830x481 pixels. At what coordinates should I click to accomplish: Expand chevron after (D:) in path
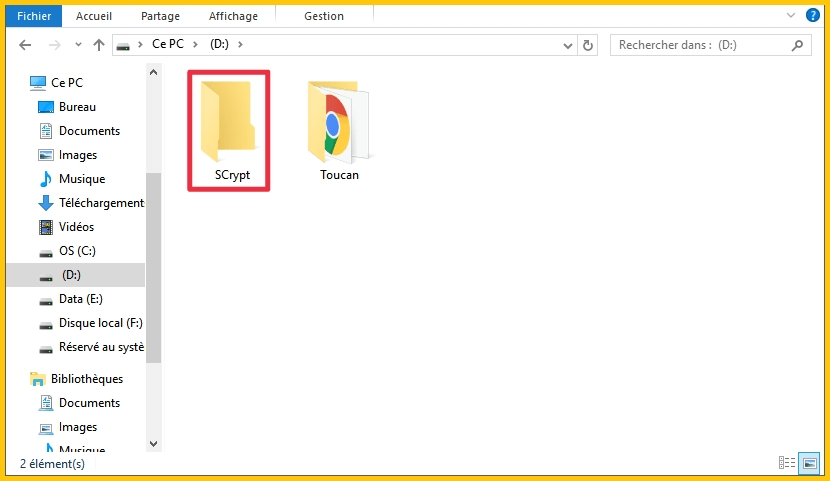240,44
